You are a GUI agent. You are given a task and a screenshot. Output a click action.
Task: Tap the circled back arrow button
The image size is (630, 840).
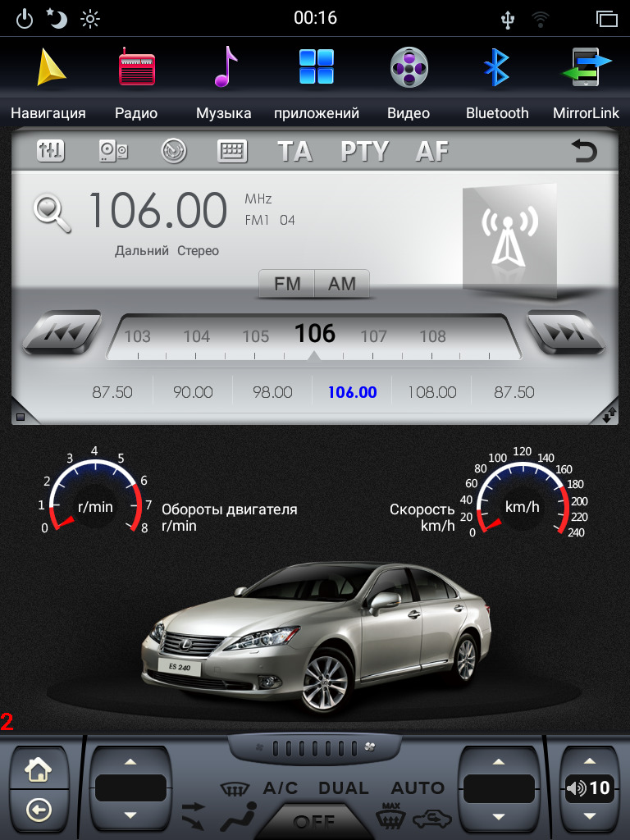pos(39,811)
